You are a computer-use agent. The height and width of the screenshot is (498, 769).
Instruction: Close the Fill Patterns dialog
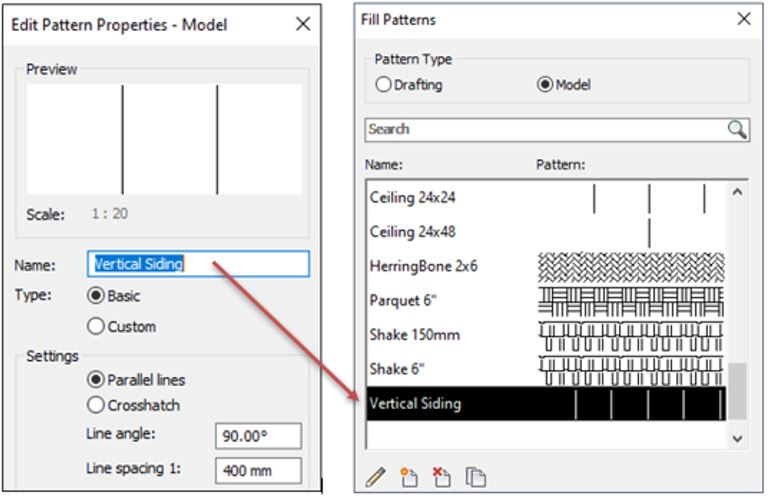pyautogui.click(x=743, y=19)
